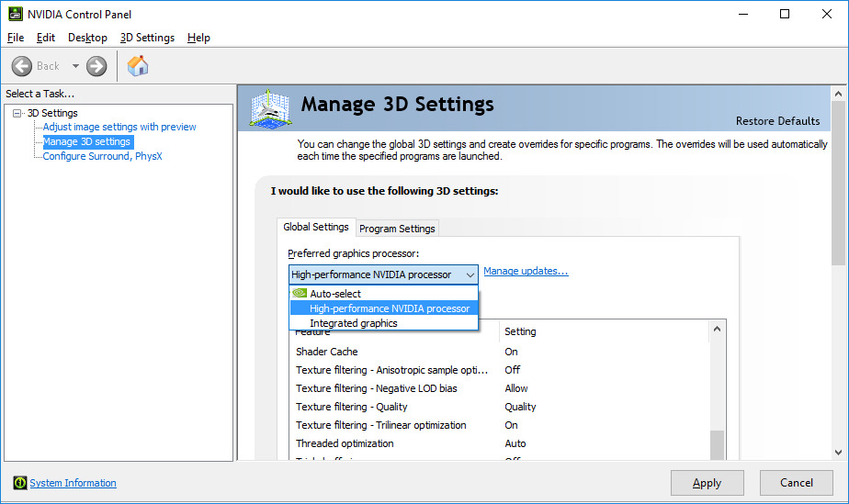
Task: Switch to the Program Settings tab
Action: click(397, 229)
